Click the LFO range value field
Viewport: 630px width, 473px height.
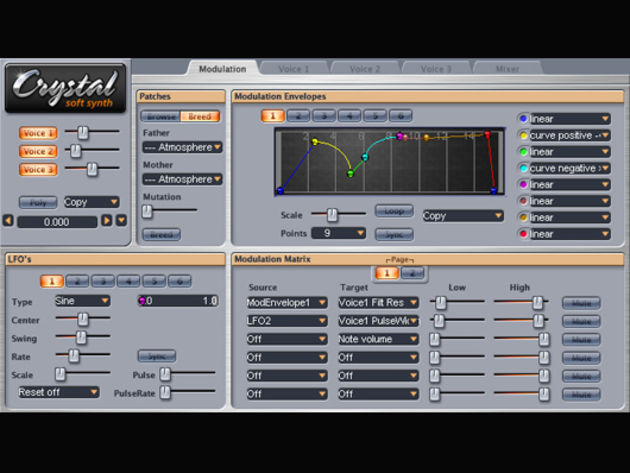coord(178,301)
